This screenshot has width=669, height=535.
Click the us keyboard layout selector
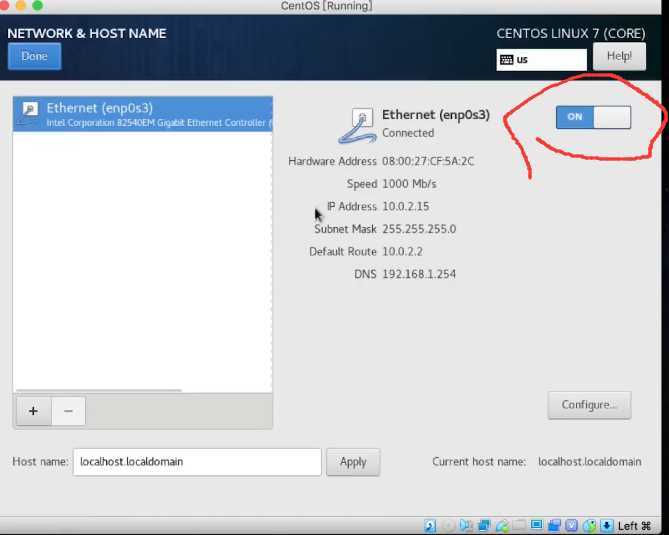tap(541, 60)
